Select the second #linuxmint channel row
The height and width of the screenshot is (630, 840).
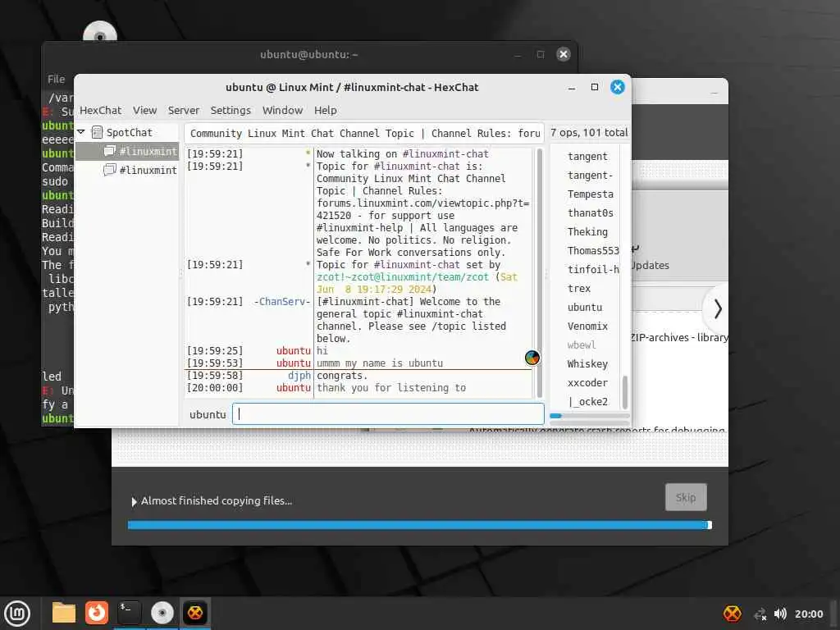127,170
